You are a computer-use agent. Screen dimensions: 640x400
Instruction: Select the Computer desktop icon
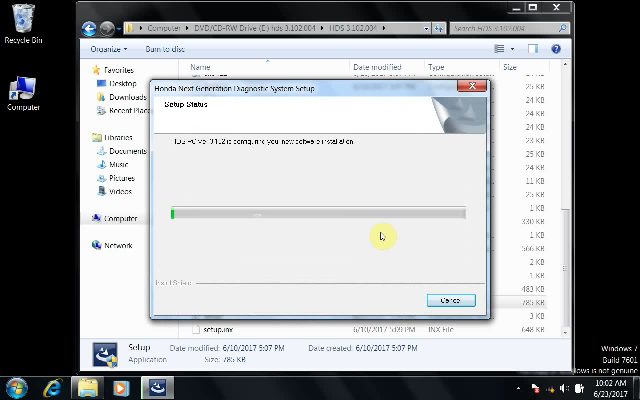[x=23, y=93]
